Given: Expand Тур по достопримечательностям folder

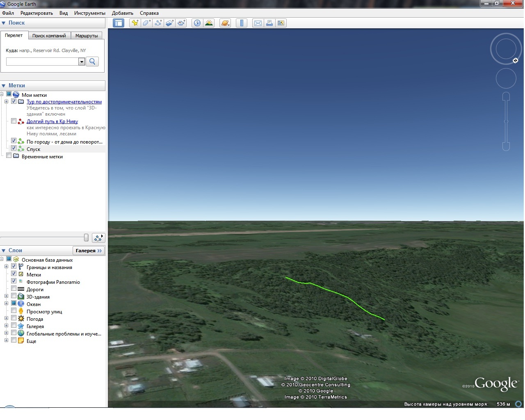Looking at the screenshot, I should (x=6, y=101).
